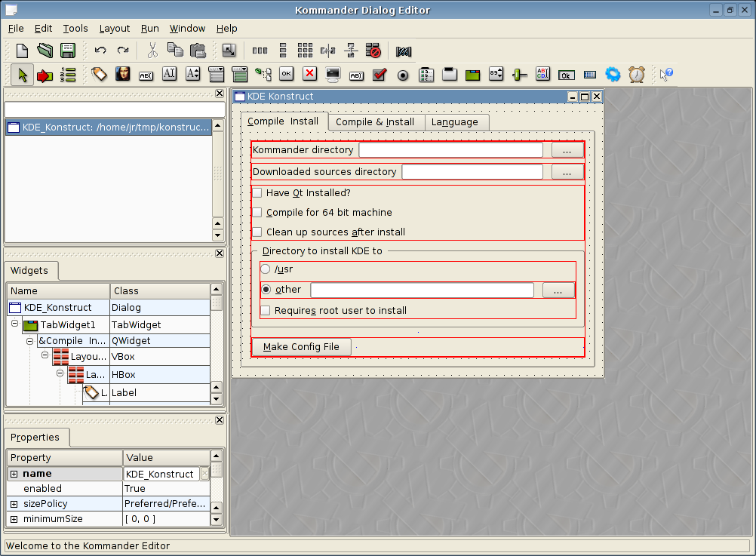
Task: Select KDE_Konstruct file in the forms list
Action: (x=109, y=127)
